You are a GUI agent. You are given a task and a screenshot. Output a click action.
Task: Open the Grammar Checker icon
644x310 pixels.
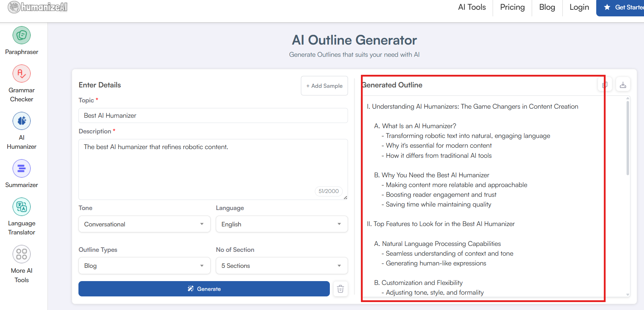22,74
